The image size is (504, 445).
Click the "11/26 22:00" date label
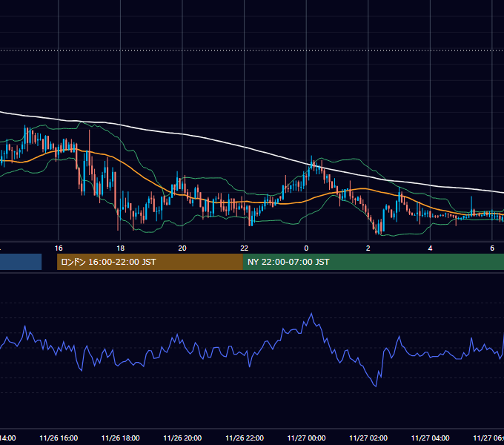click(245, 438)
